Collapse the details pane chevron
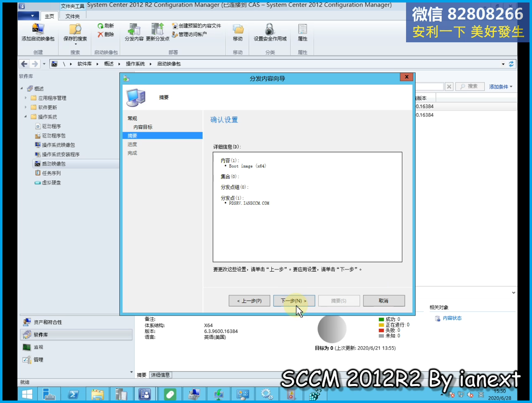The width and height of the screenshot is (532, 403). (x=513, y=293)
